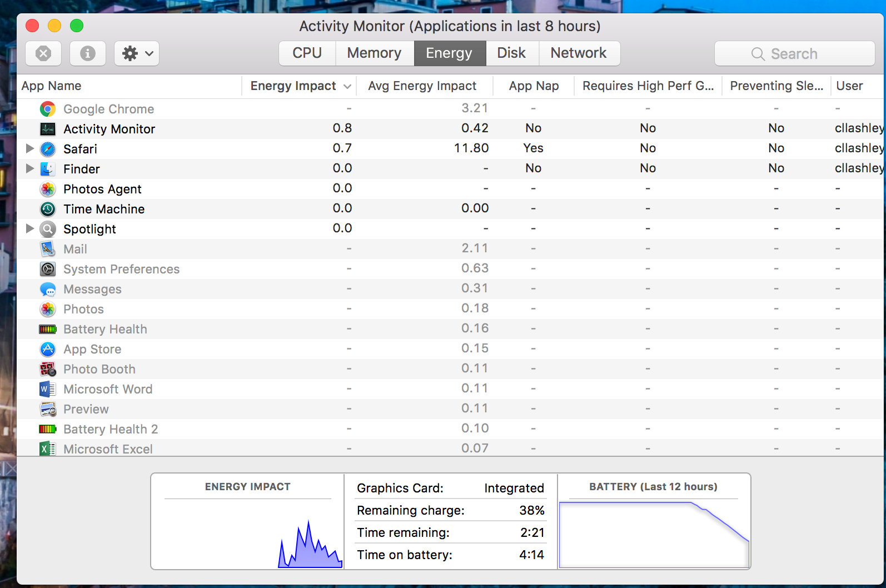Image resolution: width=886 pixels, height=588 pixels.
Task: Select the App Store row name
Action: 93,349
